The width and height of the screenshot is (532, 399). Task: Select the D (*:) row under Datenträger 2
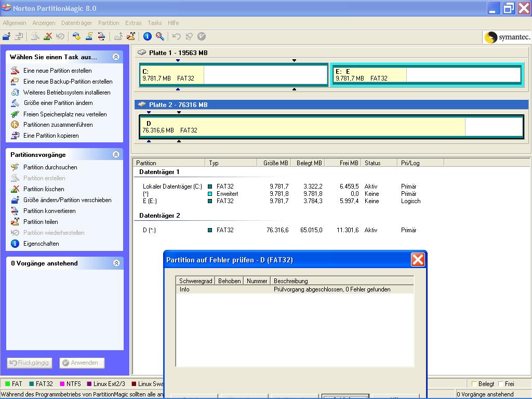point(282,230)
